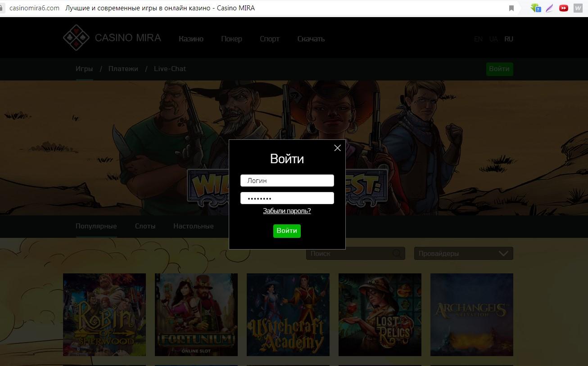The width and height of the screenshot is (588, 366).
Task: Click the casinomira6.com address text
Action: 34,8
